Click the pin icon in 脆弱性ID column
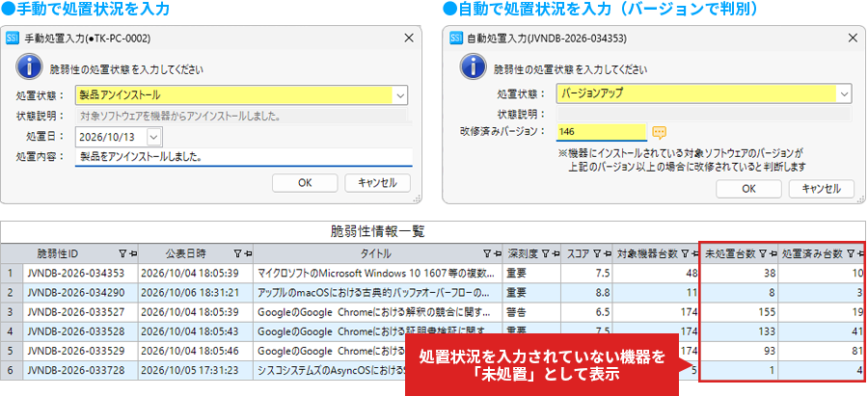868x396 pixels. (x=133, y=253)
